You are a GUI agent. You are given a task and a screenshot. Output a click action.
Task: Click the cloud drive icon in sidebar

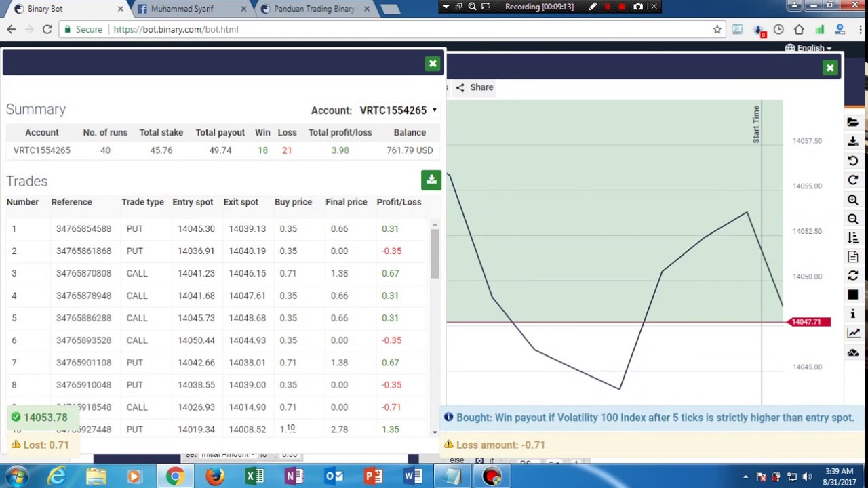point(853,352)
